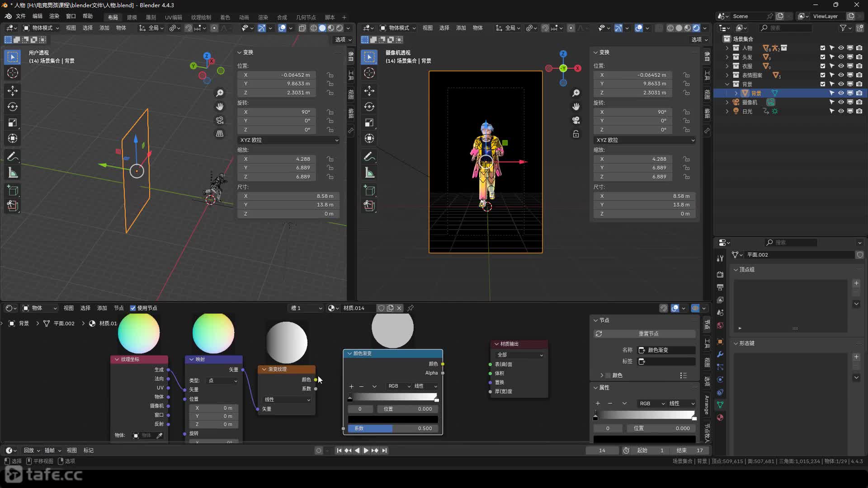This screenshot has width=868, height=488.
Task: Click the 系数 slider in color ramp node
Action: point(392,428)
